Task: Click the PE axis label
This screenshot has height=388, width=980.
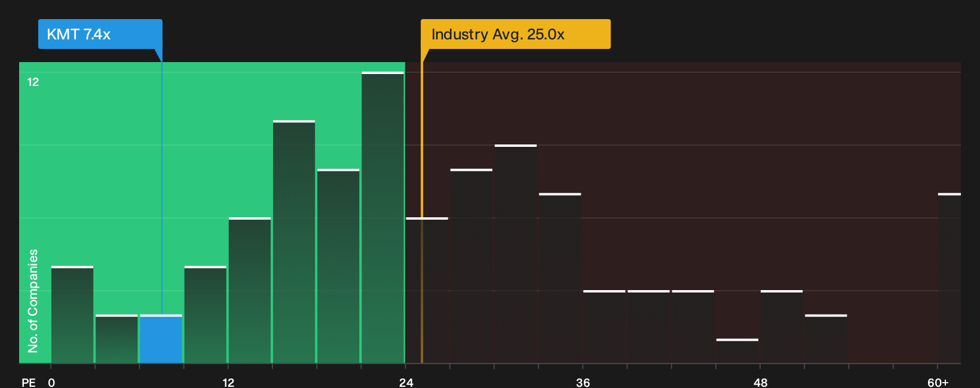Action: 29,382
